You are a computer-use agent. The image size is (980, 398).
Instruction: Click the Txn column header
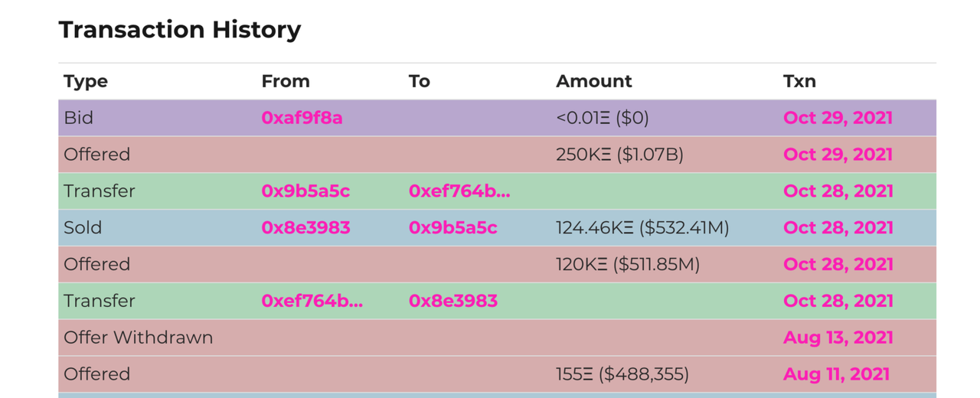(799, 81)
